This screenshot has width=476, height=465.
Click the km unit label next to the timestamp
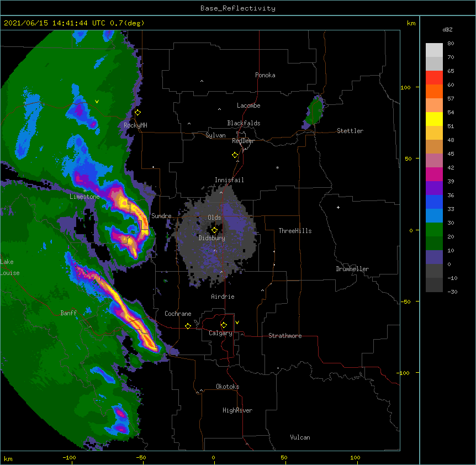tap(411, 23)
